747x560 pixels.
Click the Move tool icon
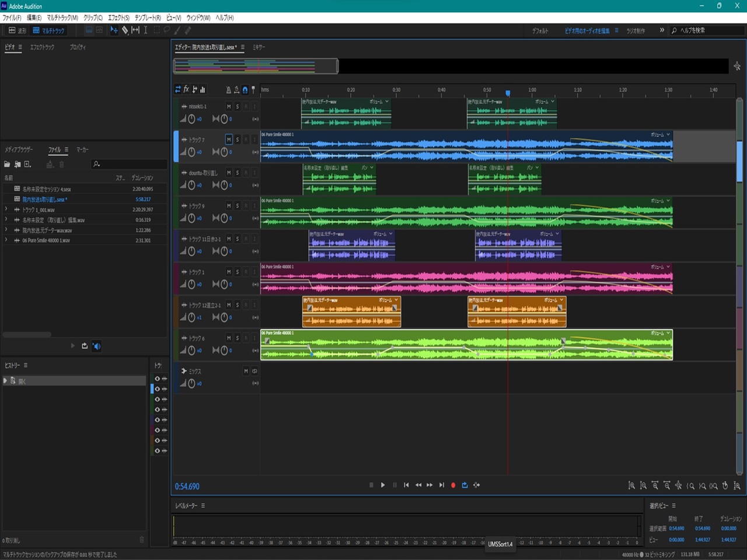click(x=114, y=30)
